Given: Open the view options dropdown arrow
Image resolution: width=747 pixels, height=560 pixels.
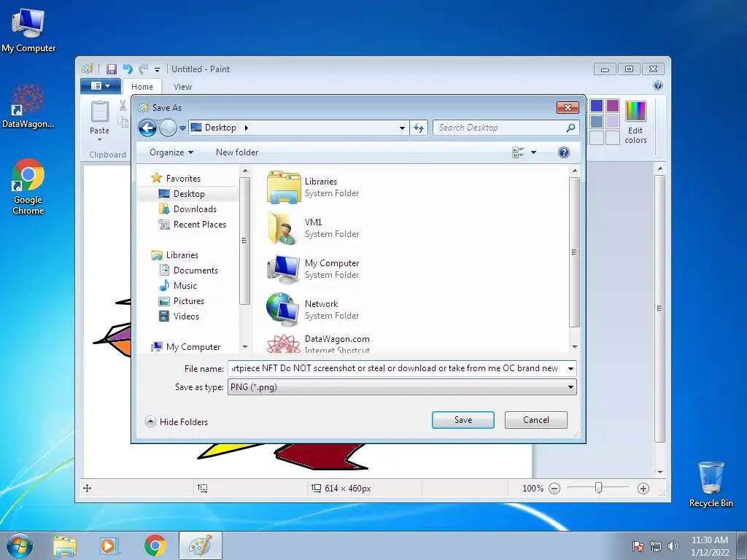Looking at the screenshot, I should (533, 152).
